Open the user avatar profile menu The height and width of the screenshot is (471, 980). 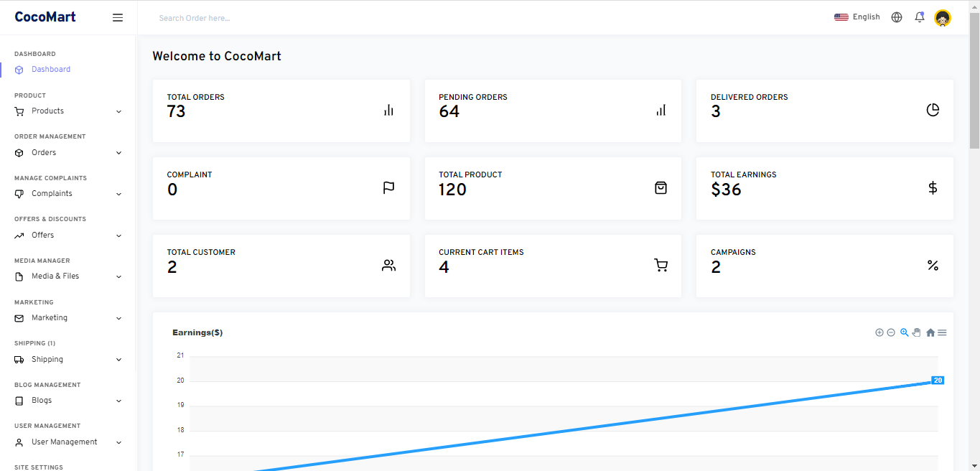point(943,18)
